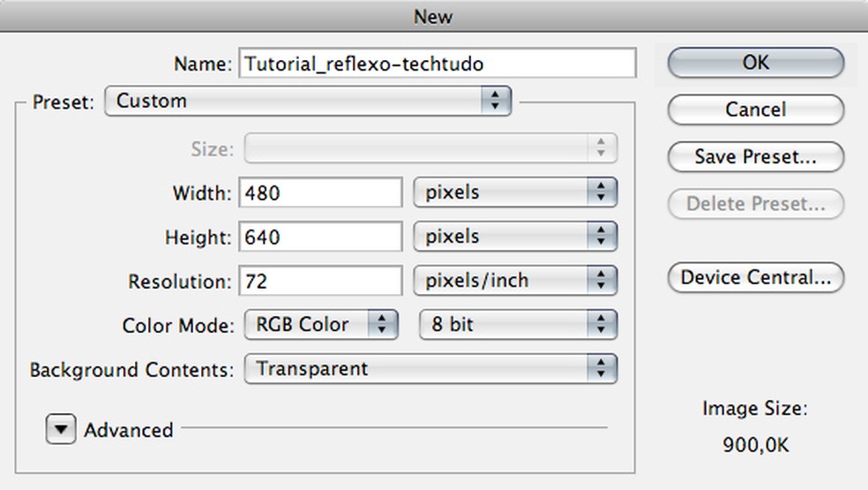Click the Height value field

320,237
